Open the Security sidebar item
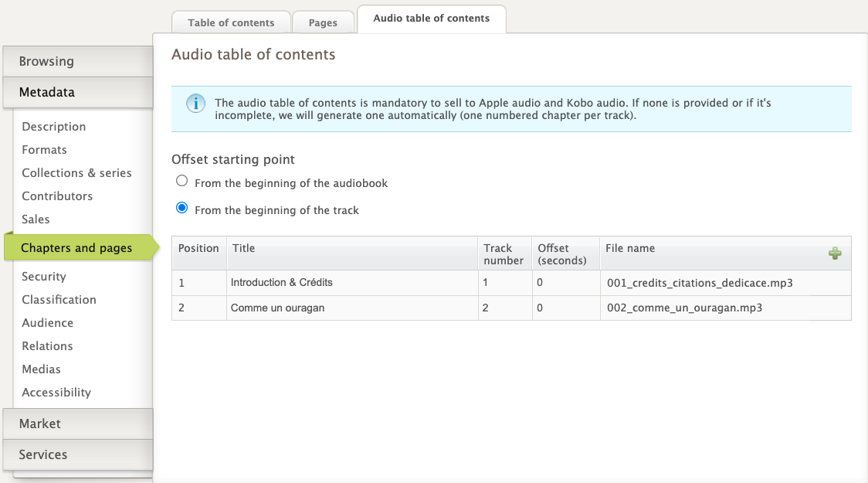 (44, 277)
